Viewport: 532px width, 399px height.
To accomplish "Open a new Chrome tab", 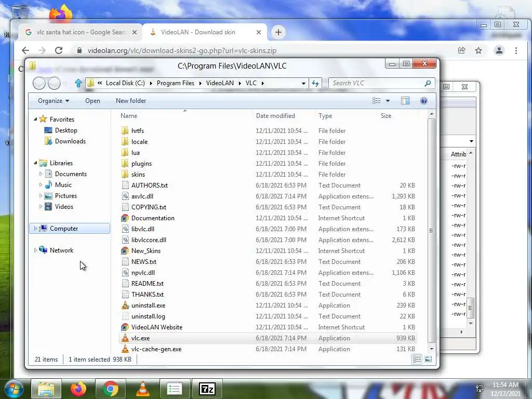I will [278, 32].
